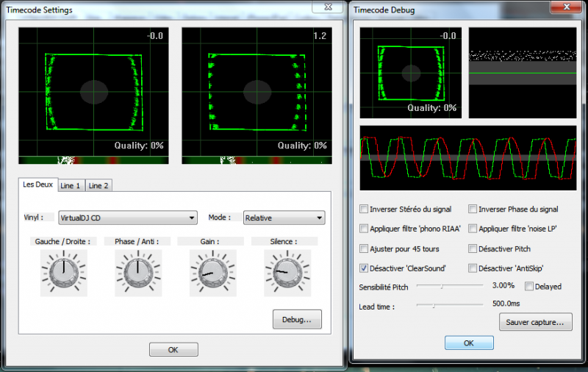Click the Gain knob
This screenshot has width=588, height=372.
coord(208,271)
